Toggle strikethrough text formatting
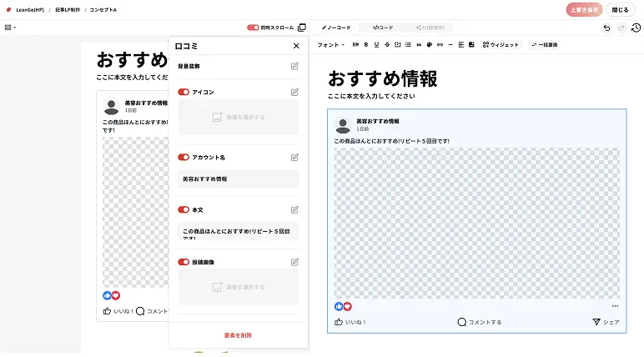Viewport: 644px width, 357px height. coord(387,45)
